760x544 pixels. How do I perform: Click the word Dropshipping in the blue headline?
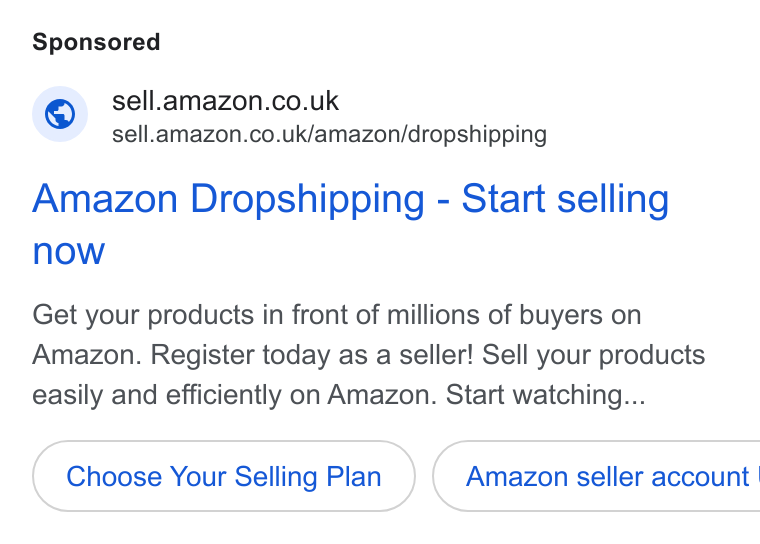point(307,200)
